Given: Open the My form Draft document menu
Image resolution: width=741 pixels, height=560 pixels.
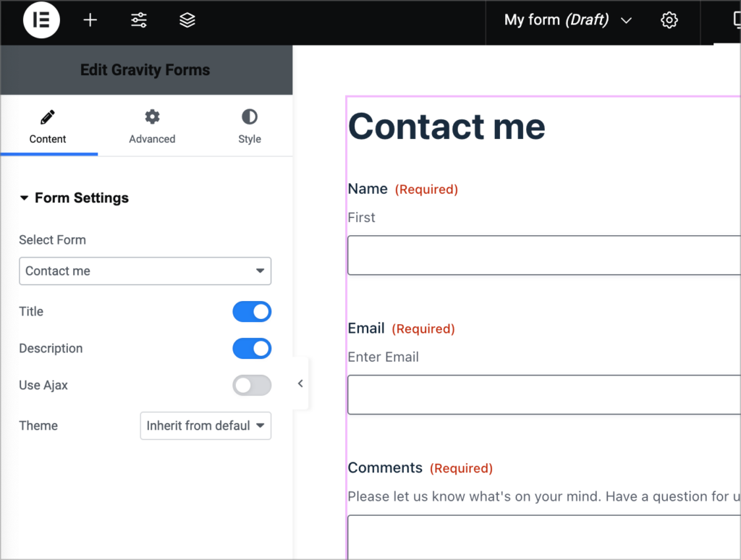Looking at the screenshot, I should [x=567, y=20].
